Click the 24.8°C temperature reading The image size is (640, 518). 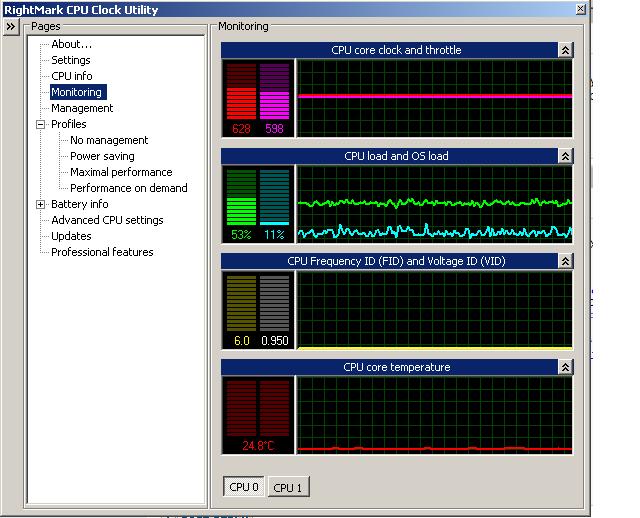click(258, 446)
